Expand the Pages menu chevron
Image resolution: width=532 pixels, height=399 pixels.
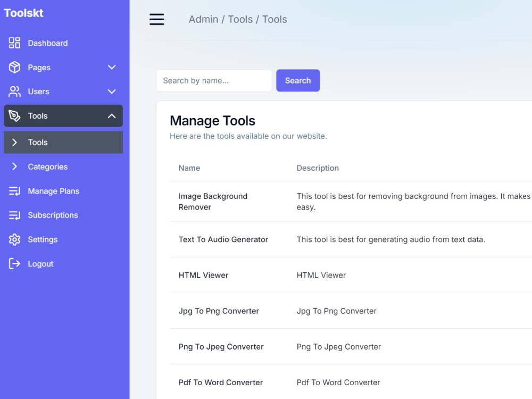(x=112, y=67)
